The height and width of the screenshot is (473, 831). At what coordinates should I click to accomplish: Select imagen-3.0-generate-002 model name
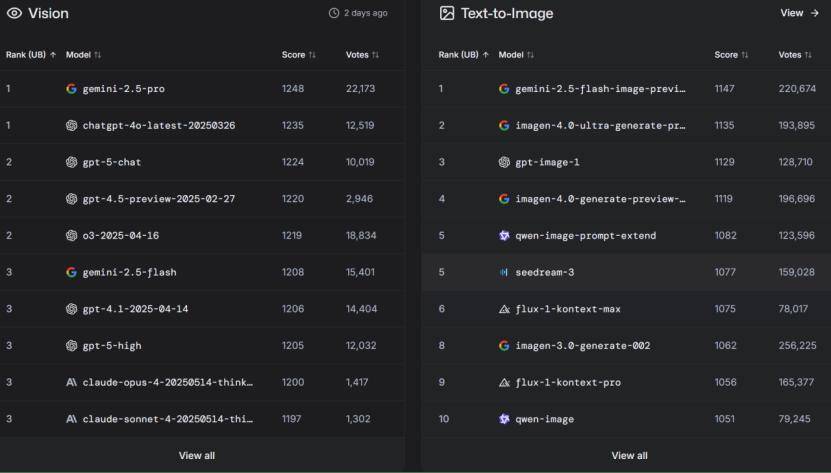pos(582,346)
